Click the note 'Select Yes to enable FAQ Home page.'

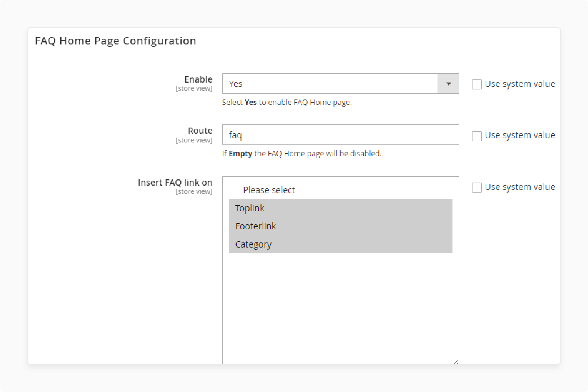point(287,102)
